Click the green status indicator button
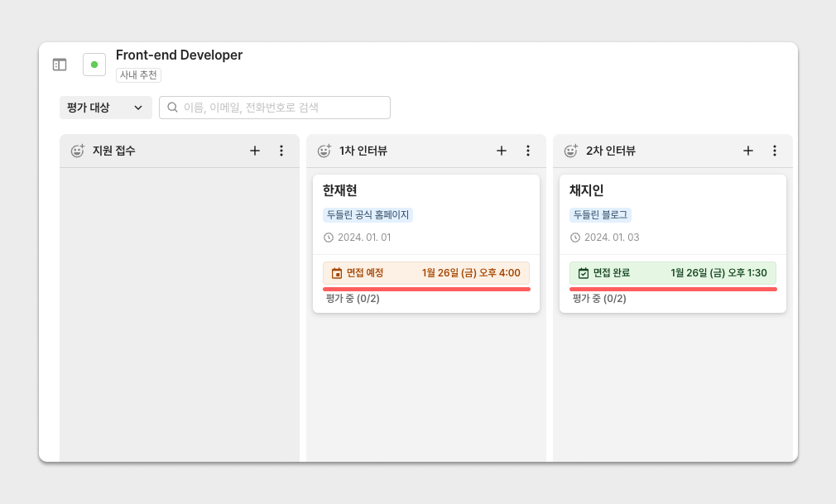 pyautogui.click(x=94, y=65)
